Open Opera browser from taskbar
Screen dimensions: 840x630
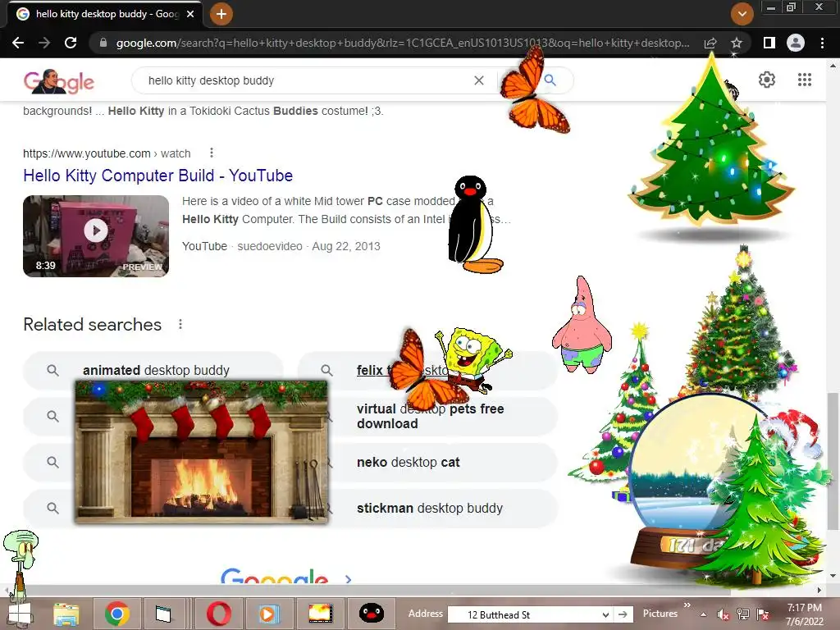219,614
